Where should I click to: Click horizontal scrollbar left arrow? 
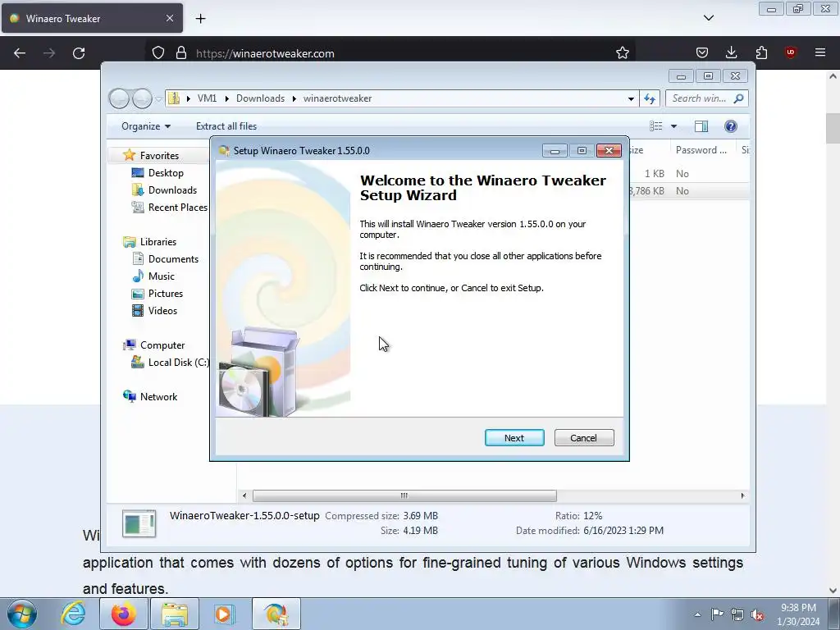coord(244,496)
